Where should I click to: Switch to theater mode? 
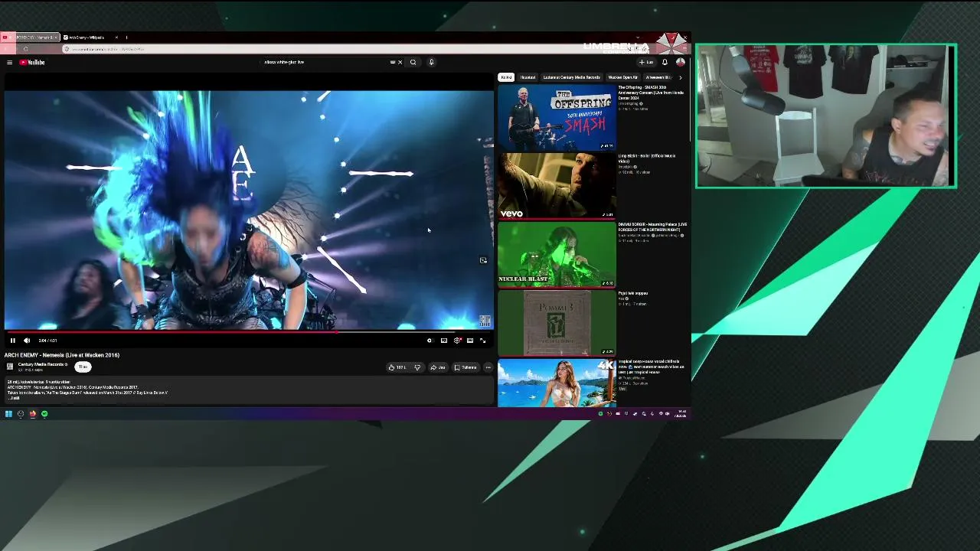click(x=470, y=341)
